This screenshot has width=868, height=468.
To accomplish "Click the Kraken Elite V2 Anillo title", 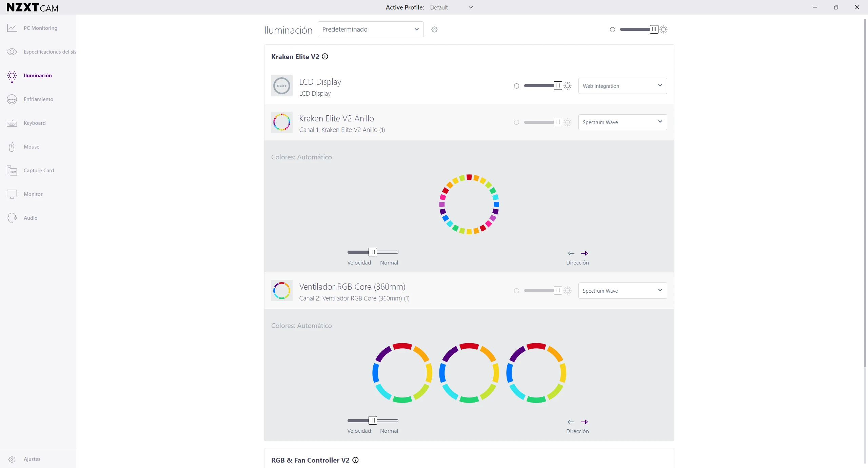I will [336, 118].
